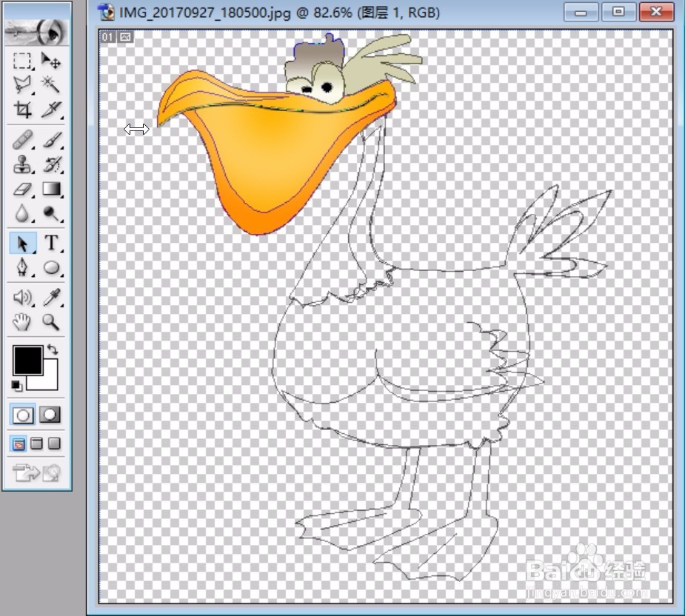Viewport: 685px width, 616px height.
Task: Open the black foreground color picker
Action: (x=28, y=361)
